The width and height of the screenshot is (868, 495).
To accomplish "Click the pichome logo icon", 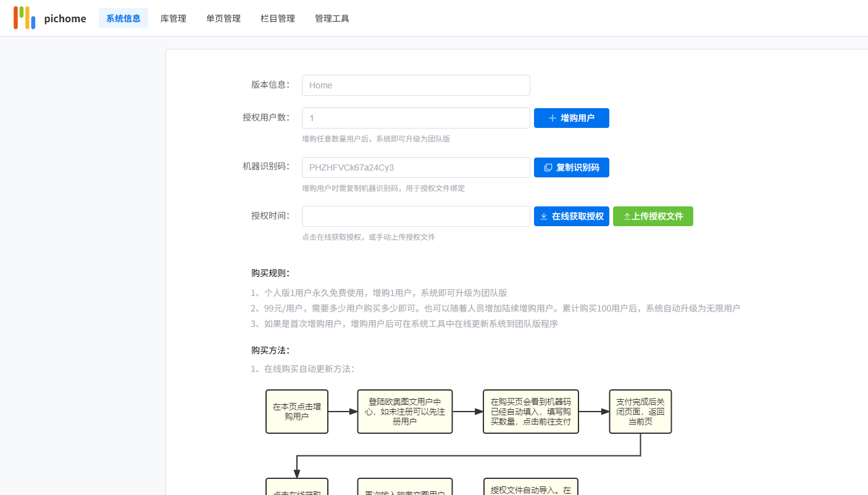I will pos(25,18).
